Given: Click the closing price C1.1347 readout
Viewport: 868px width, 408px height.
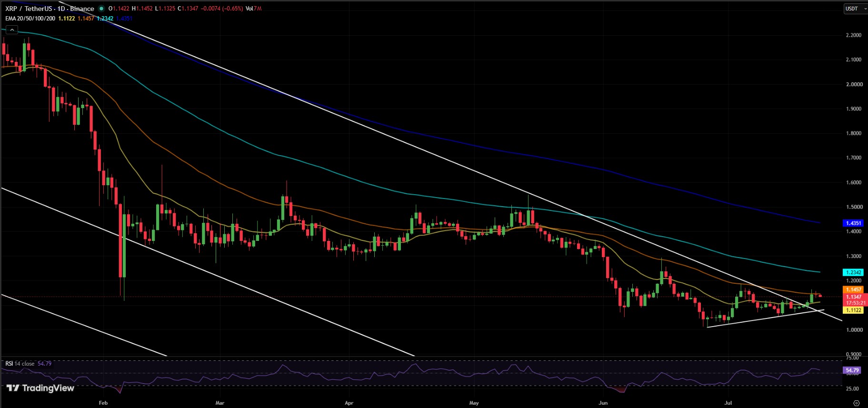Looking at the screenshot, I should point(188,9).
